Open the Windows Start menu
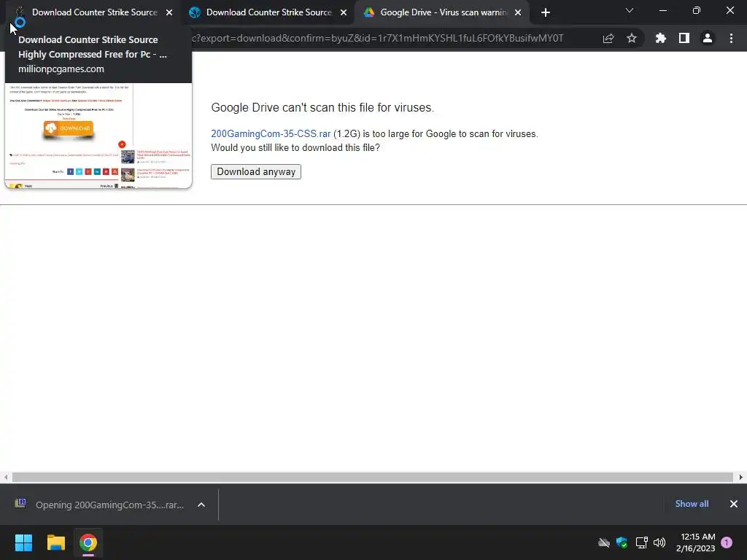 (x=23, y=542)
